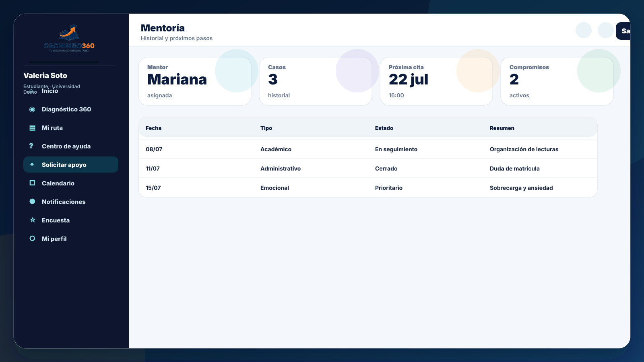This screenshot has width=644, height=362.
Task: Click Duda de matrícula summary
Action: coord(514,169)
